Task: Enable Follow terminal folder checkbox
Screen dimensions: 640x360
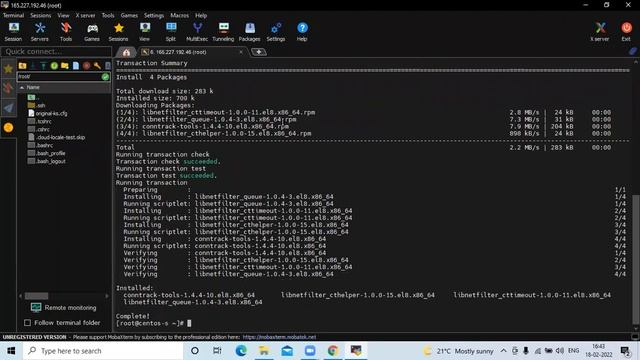Action: pos(27,323)
